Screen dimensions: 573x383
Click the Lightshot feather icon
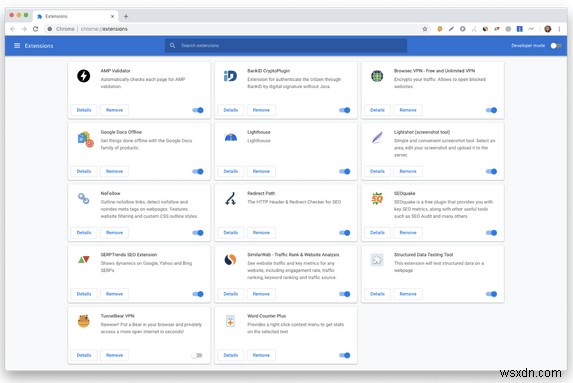(377, 137)
